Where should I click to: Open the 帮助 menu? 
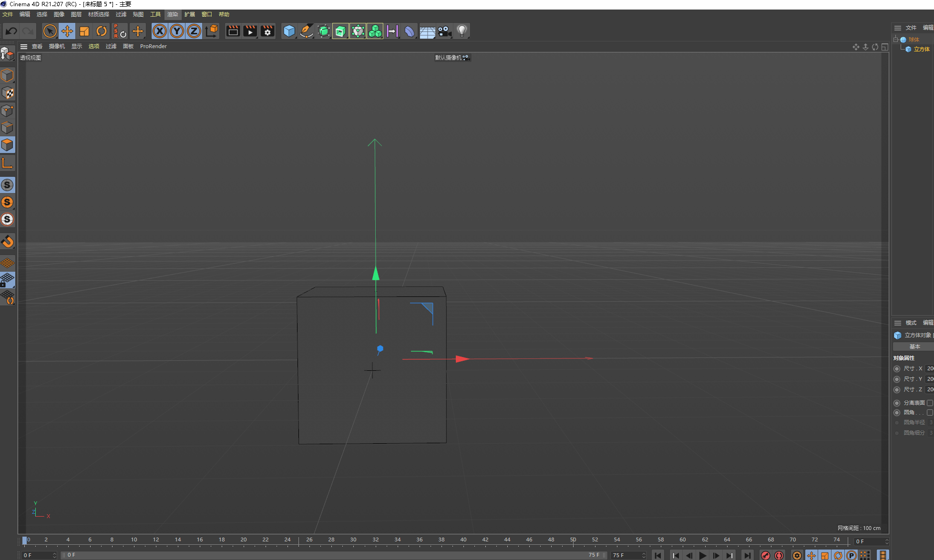pos(224,14)
